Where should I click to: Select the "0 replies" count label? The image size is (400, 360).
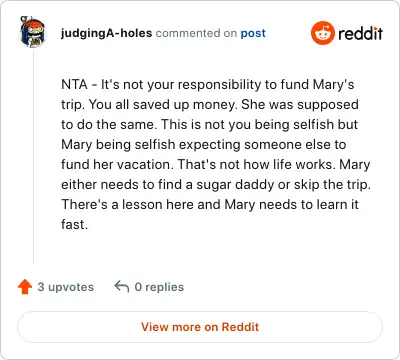pos(159,287)
